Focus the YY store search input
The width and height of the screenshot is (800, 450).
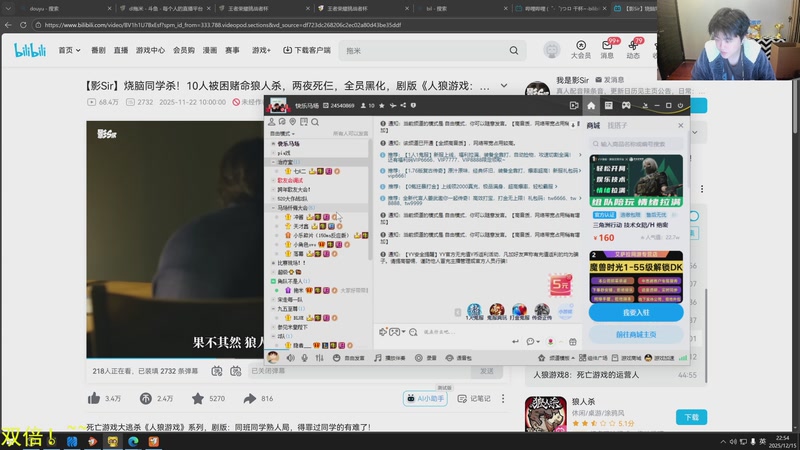[636, 144]
